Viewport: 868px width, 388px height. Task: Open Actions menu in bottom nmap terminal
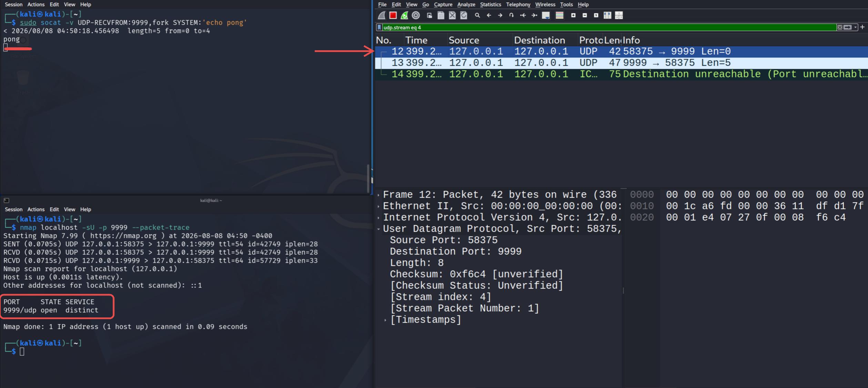pyautogui.click(x=36, y=209)
